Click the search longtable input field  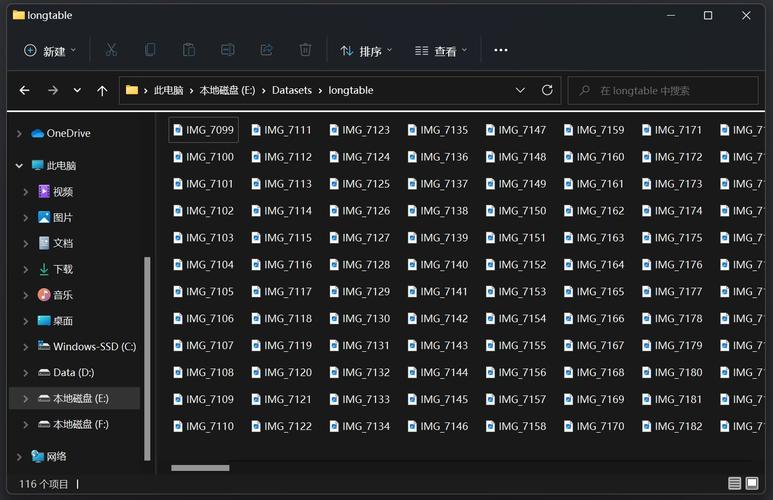tap(663, 90)
